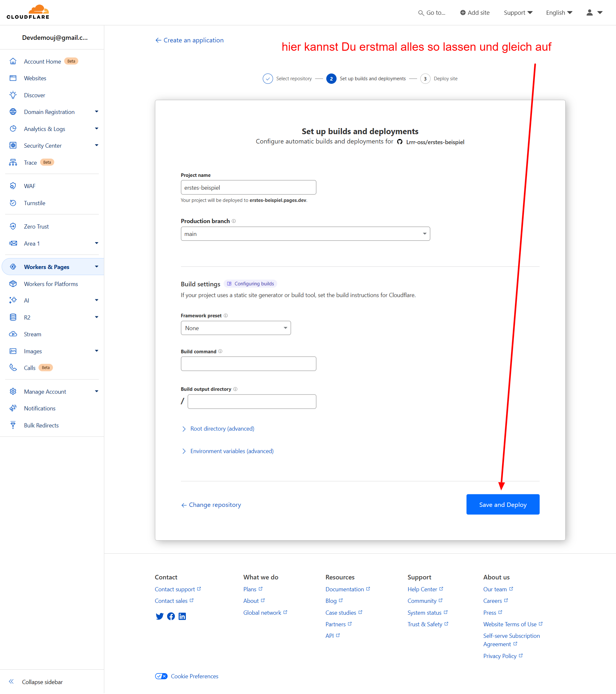Click the Production branch info icon
This screenshot has width=616, height=694.
(234, 221)
